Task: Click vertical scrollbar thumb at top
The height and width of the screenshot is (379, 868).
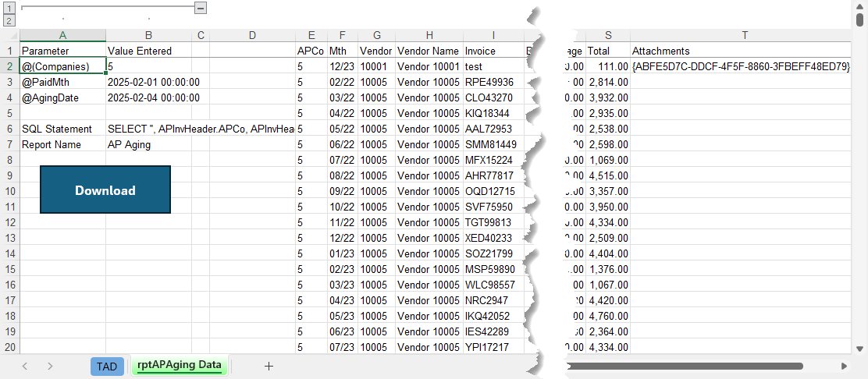Action: tap(859, 19)
